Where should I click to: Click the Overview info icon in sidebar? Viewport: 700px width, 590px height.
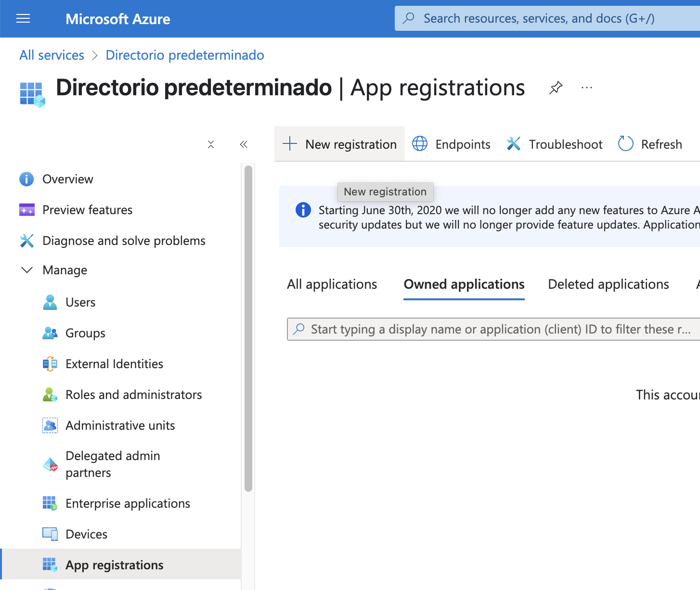click(x=26, y=179)
